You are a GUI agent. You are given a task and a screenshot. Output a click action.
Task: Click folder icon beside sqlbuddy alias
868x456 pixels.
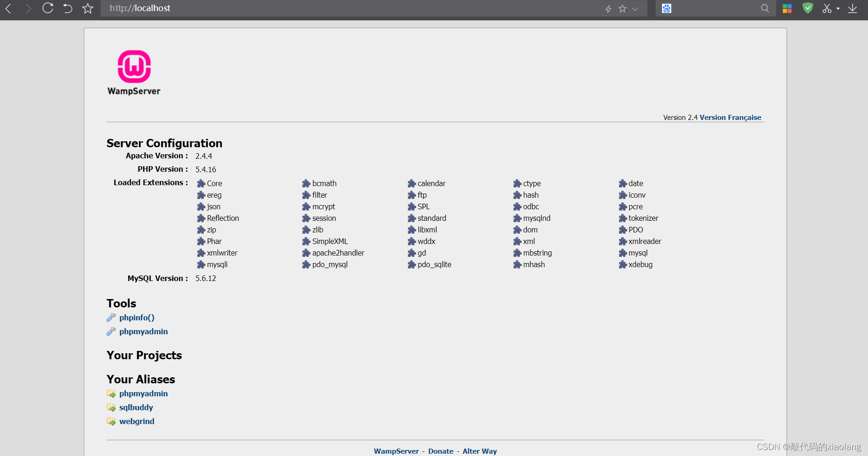pyautogui.click(x=111, y=407)
